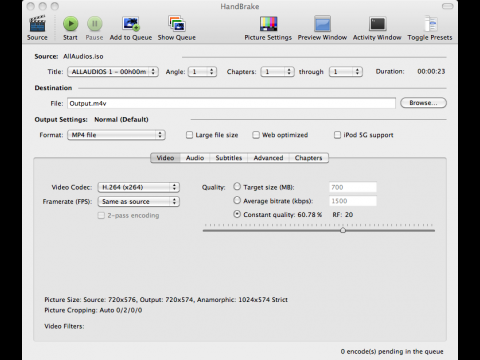Open the Title dropdown ALLAUDIOS 1
The width and height of the screenshot is (480, 360).
click(x=113, y=72)
